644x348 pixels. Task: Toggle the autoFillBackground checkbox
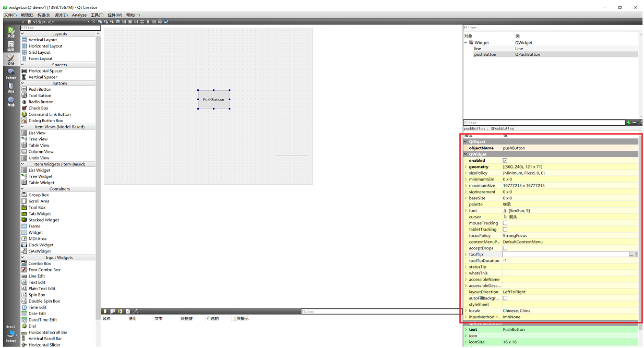tap(505, 298)
